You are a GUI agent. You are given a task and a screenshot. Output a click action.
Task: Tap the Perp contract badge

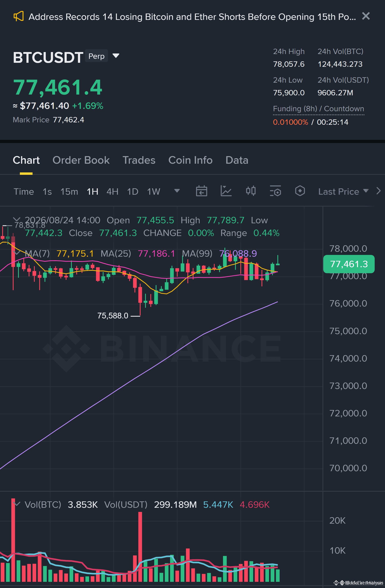pyautogui.click(x=96, y=56)
